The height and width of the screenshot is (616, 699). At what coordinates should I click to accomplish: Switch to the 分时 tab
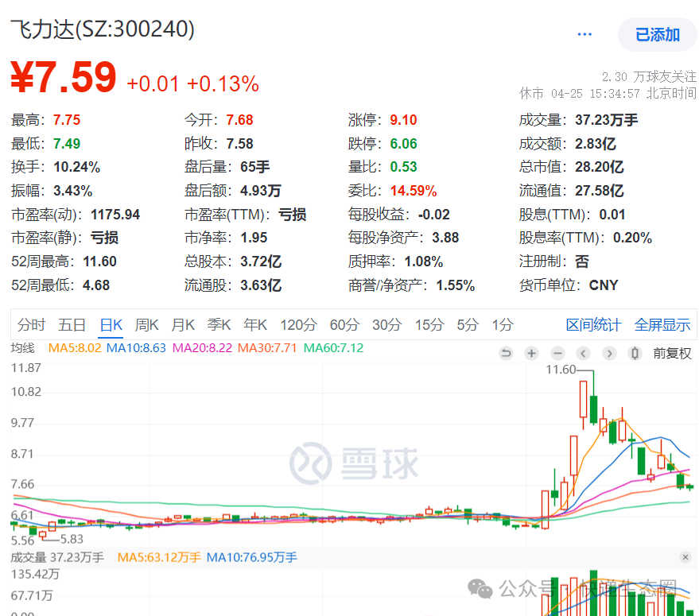31,325
